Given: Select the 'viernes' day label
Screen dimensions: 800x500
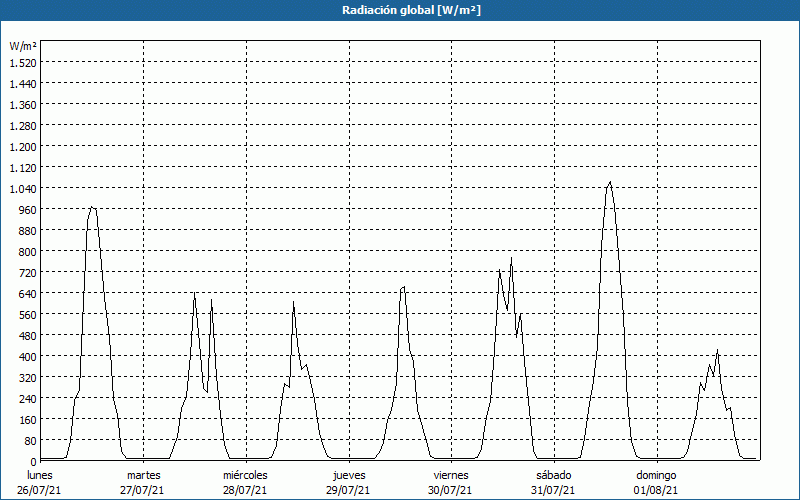Looking at the screenshot, I should point(451,475).
